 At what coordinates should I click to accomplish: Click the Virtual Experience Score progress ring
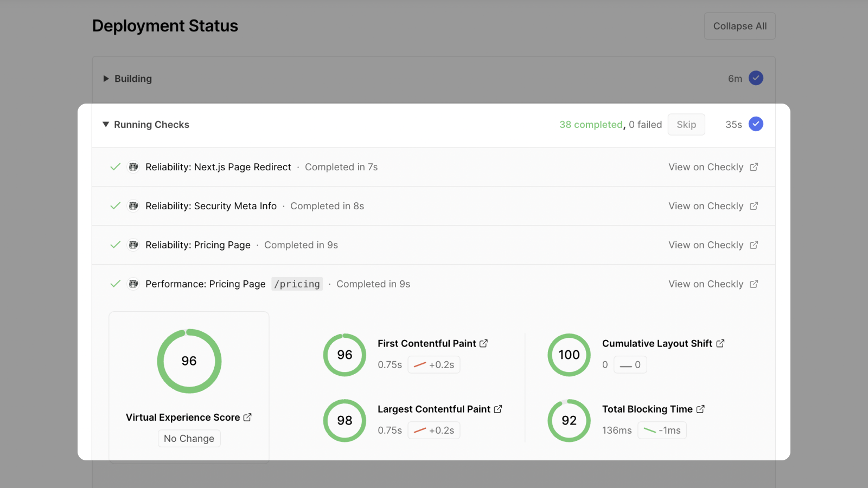(189, 361)
